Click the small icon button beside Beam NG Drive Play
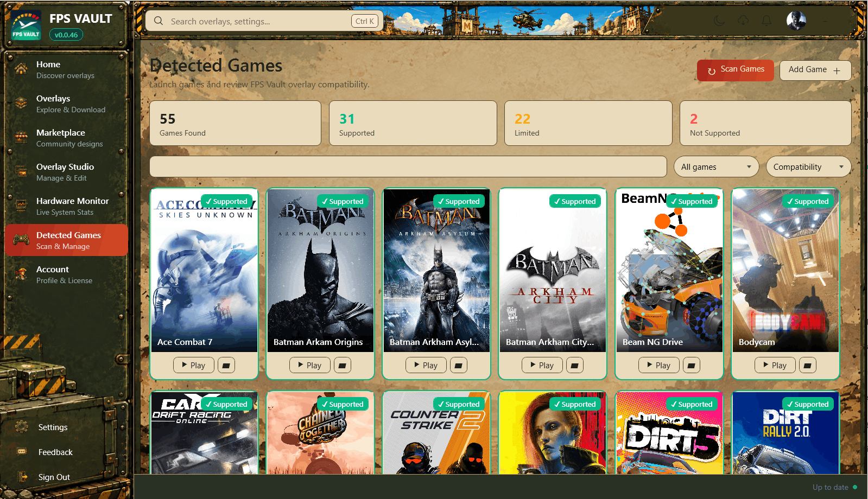The width and height of the screenshot is (868, 499). (x=692, y=366)
